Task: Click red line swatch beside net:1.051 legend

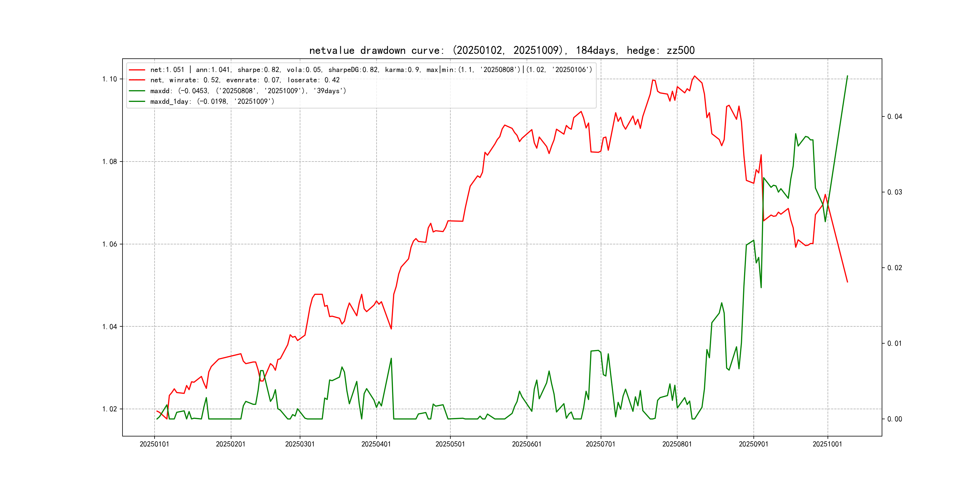Action: pyautogui.click(x=137, y=70)
